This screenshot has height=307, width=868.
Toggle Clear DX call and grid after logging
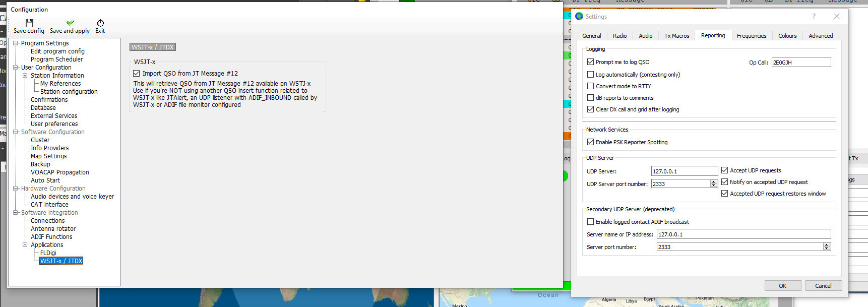click(x=590, y=109)
